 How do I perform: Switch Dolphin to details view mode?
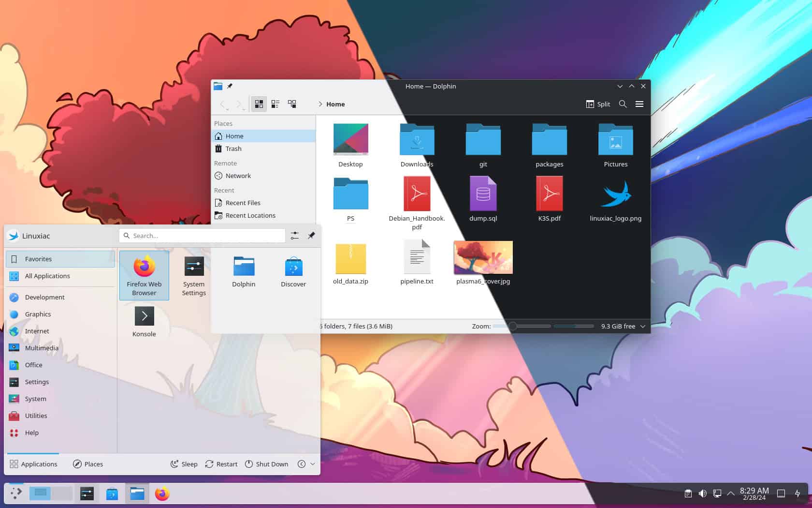[x=275, y=104]
